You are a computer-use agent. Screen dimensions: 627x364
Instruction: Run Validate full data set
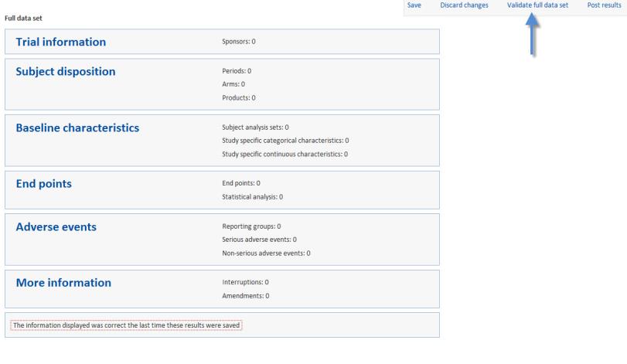point(537,5)
